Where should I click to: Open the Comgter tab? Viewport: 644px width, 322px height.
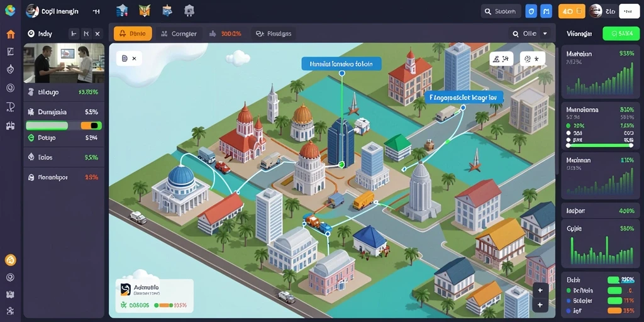click(x=179, y=34)
